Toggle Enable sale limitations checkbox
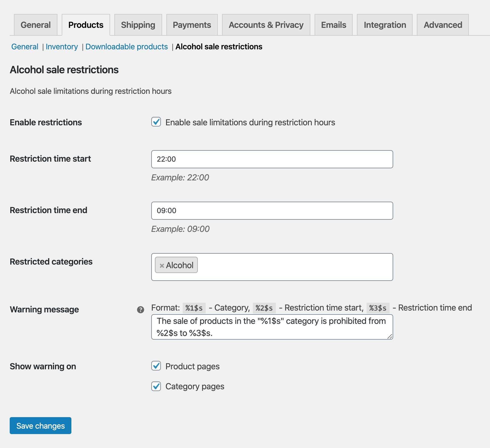 pyautogui.click(x=156, y=122)
